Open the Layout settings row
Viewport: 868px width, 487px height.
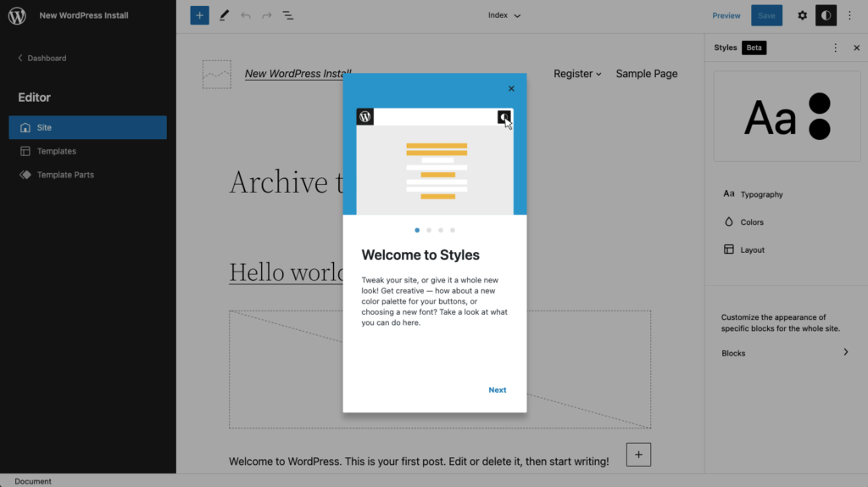coord(786,249)
